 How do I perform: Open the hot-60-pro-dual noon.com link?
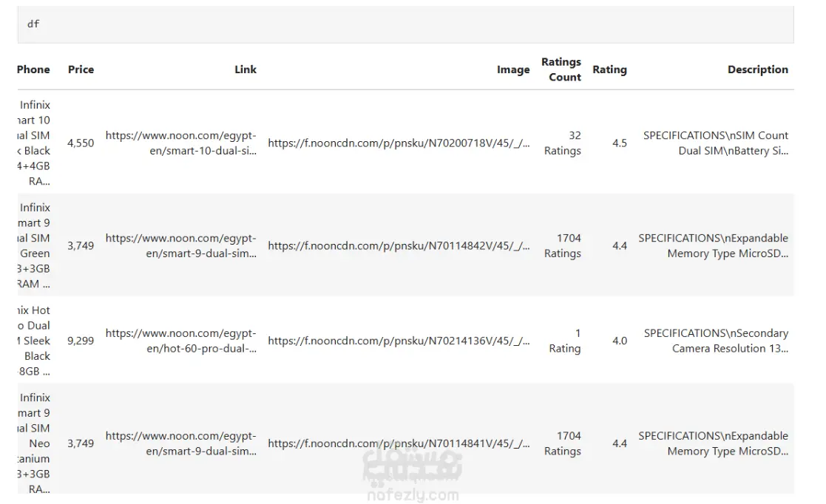[181, 341]
